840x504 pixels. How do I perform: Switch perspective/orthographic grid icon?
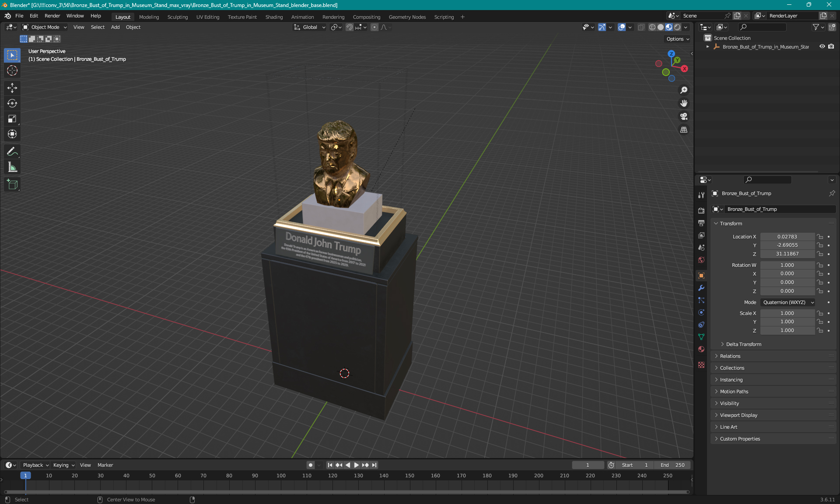pos(684,130)
